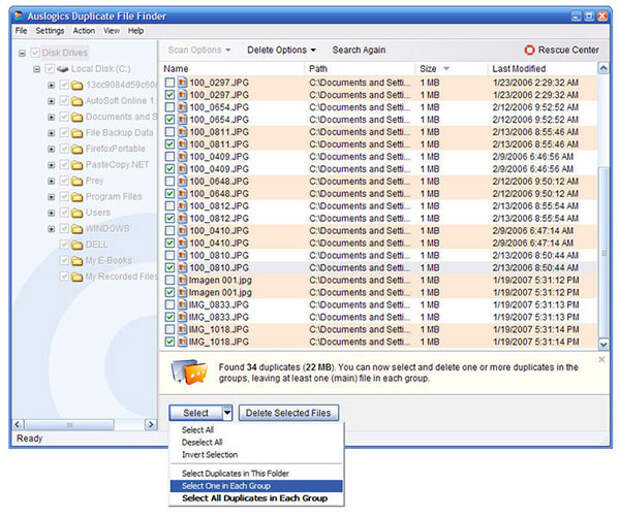620x517 pixels.
Task: Click the Select button
Action: (196, 413)
